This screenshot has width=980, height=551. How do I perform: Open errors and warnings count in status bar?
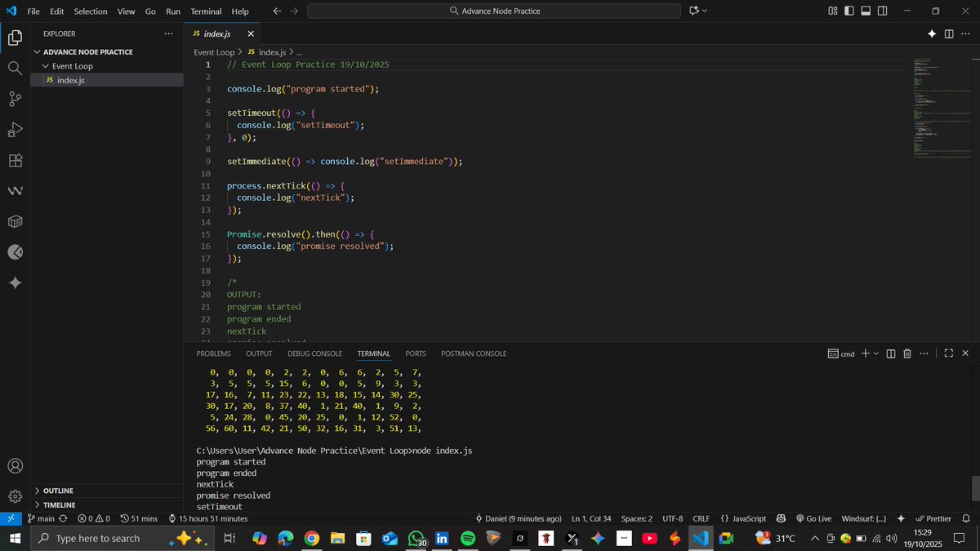pos(94,518)
